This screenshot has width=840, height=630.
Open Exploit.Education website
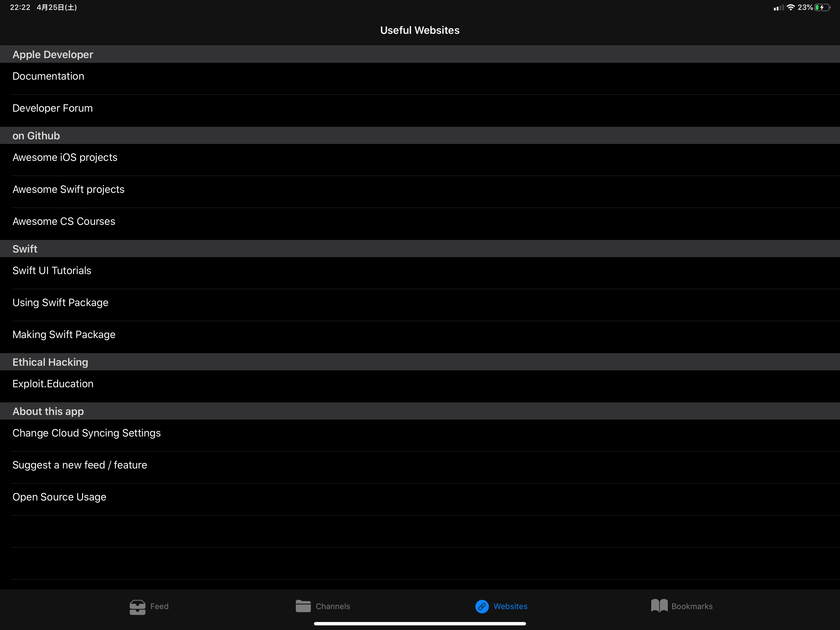pyautogui.click(x=420, y=386)
